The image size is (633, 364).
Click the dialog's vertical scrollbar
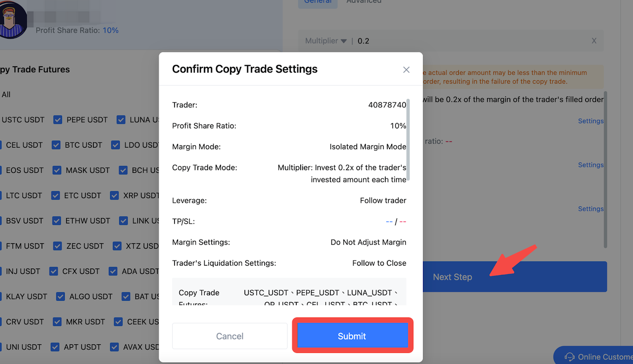point(408,142)
